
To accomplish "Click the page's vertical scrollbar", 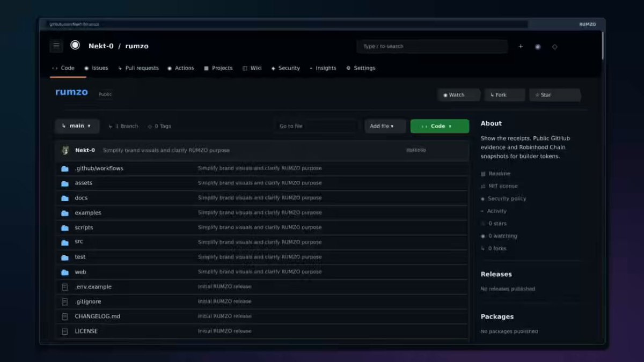I will (x=602, y=46).
